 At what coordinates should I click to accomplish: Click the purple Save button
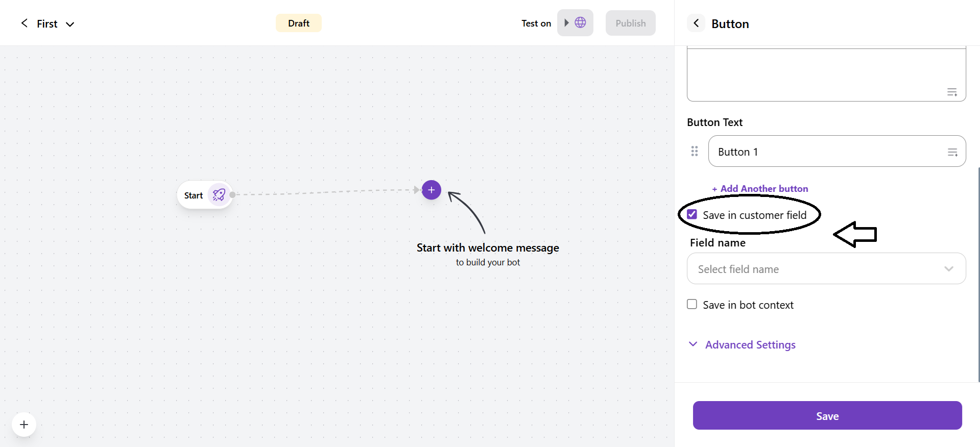pyautogui.click(x=827, y=416)
